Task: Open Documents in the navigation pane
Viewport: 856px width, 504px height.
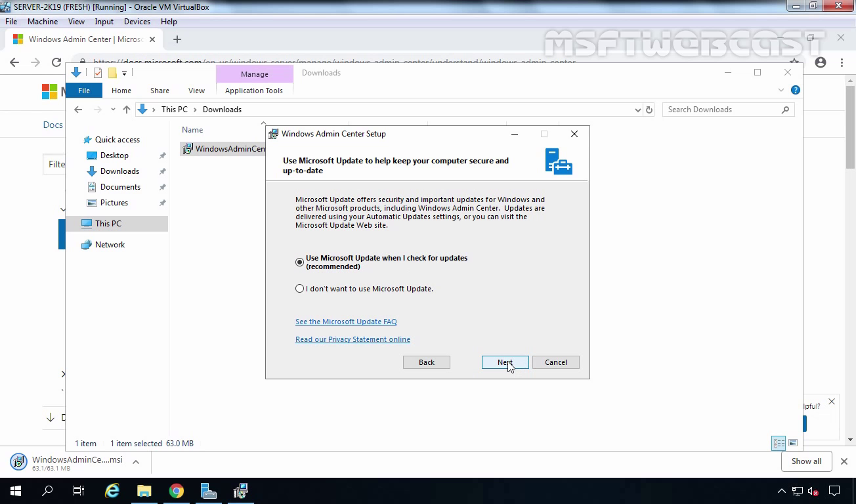Action: [120, 187]
